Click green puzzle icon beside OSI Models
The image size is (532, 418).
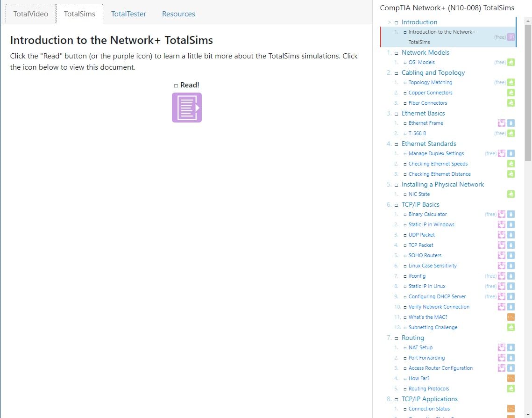tap(511, 62)
